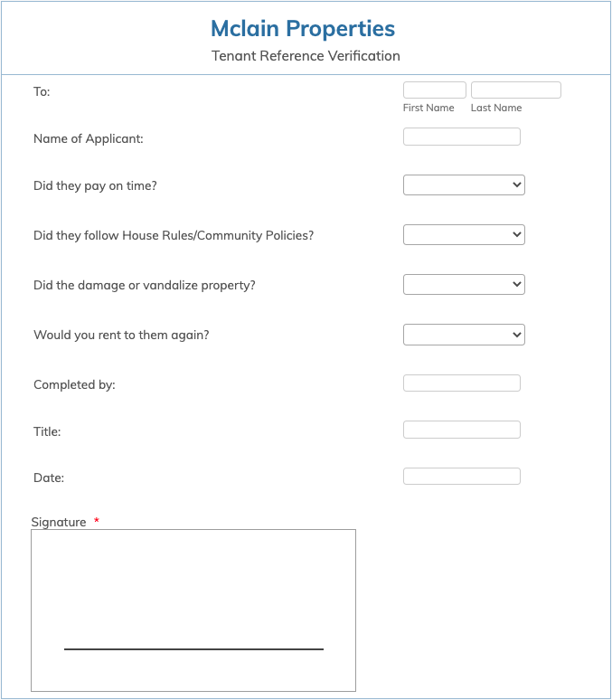Screen dimensions: 612x700
Task: Click the 'First Name' sublabel
Action: 428,108
